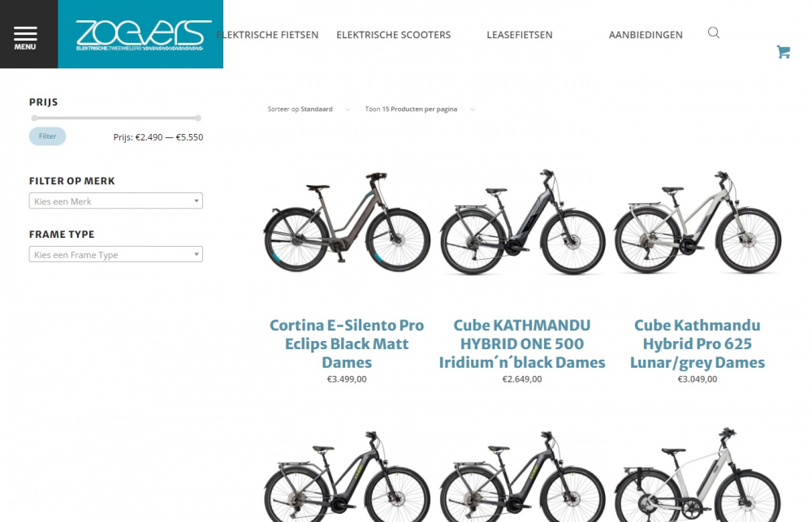Open the search magnifier icon
Screen dimensions: 812x522
714,33
